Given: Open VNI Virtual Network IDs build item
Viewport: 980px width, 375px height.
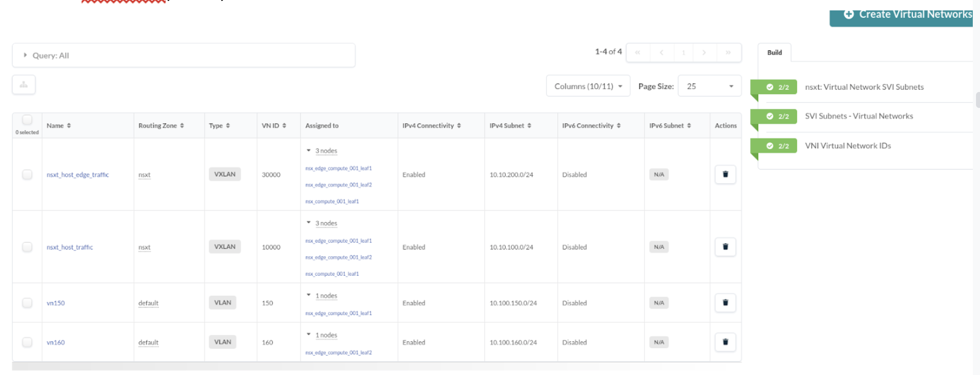Looking at the screenshot, I should coord(848,146).
